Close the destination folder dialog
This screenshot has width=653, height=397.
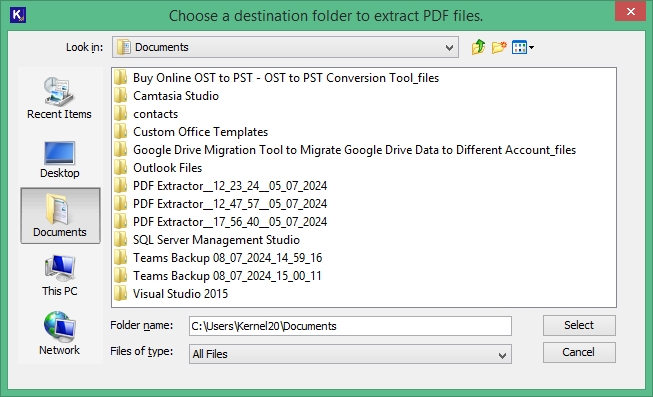[631, 12]
